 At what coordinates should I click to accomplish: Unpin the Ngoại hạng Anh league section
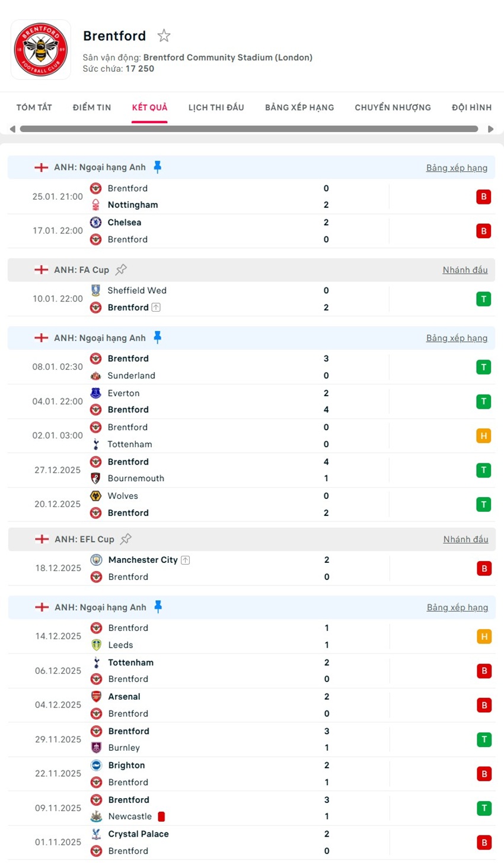158,167
